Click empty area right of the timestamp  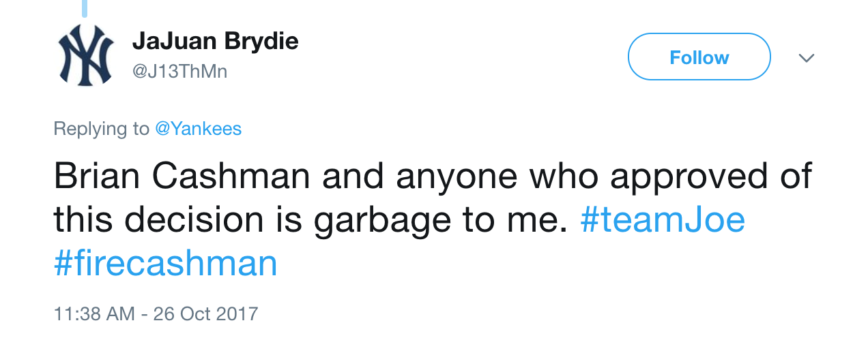point(546,313)
